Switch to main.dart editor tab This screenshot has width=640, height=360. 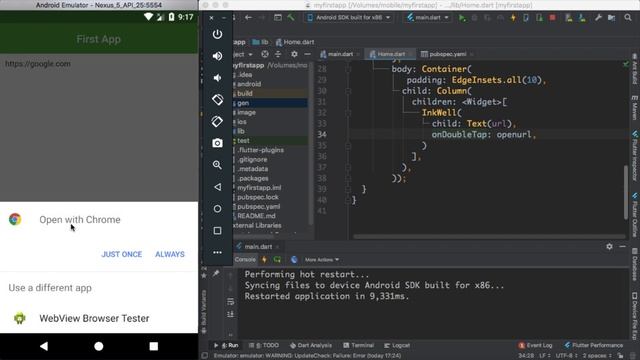[x=340, y=54]
